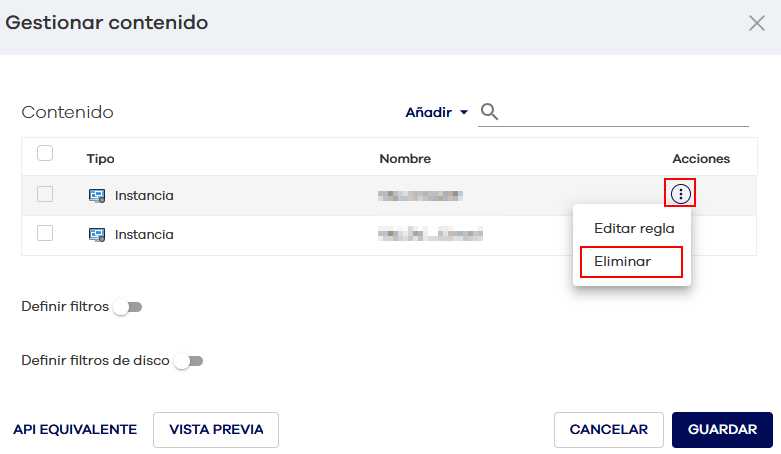Viewport: 781px width, 454px height.
Task: Click the Tipo column header
Action: tap(100, 159)
